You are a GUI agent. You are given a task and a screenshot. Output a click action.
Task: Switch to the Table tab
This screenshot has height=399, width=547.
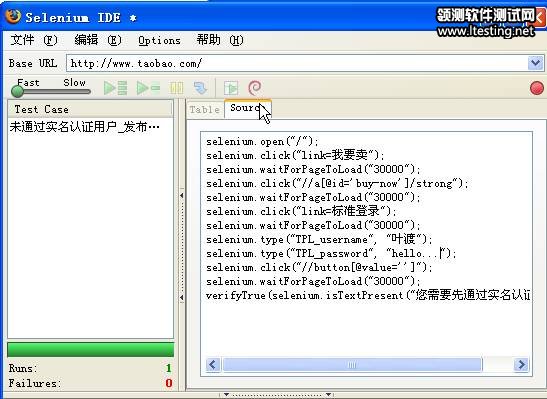click(205, 110)
